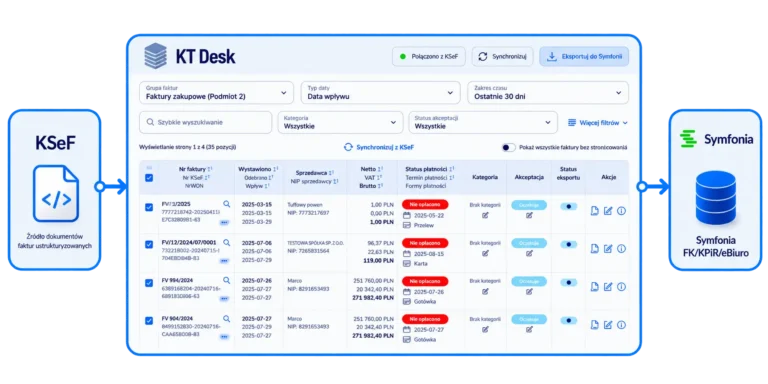The image size is (768, 384).
Task: Open the PDF document icon for FV 904/2024
Action: tap(595, 325)
